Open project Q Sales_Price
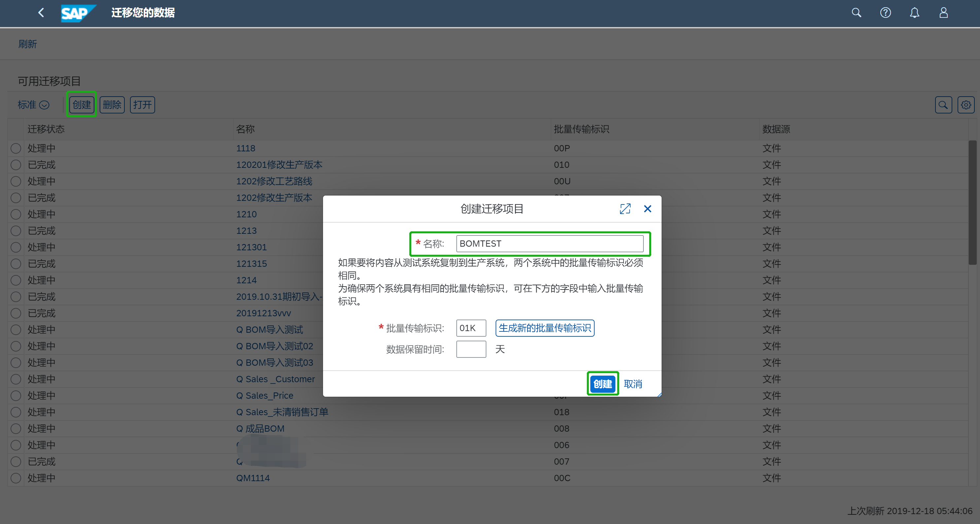Viewport: 980px width, 524px height. (264, 395)
